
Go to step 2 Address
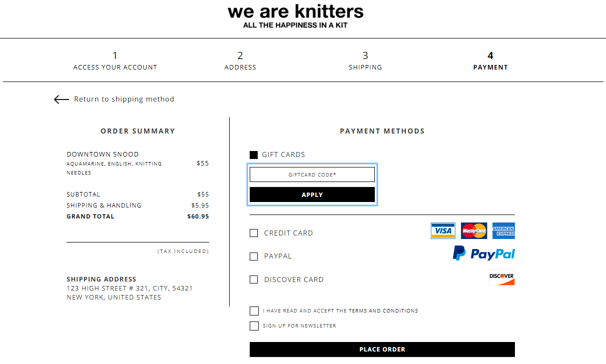tap(240, 61)
